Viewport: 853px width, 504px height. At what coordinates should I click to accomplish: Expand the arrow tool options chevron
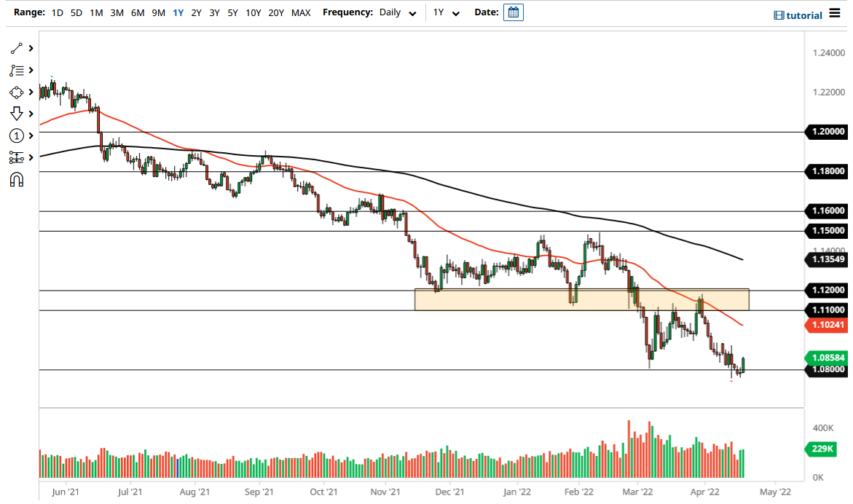pyautogui.click(x=30, y=114)
